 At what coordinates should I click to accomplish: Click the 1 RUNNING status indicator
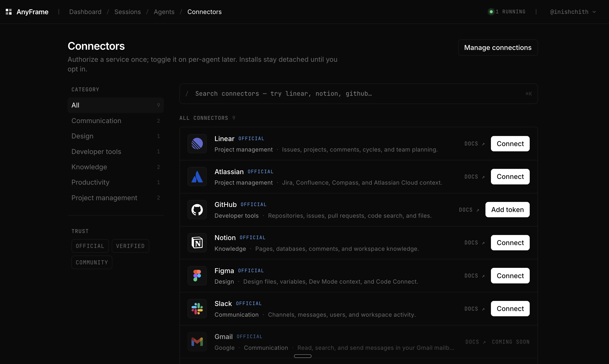[507, 12]
